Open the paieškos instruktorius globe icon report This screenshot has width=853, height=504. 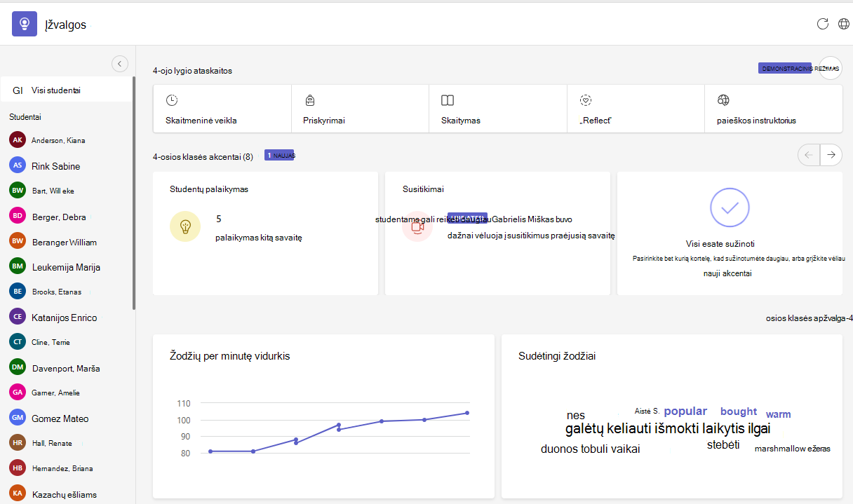pyautogui.click(x=724, y=100)
